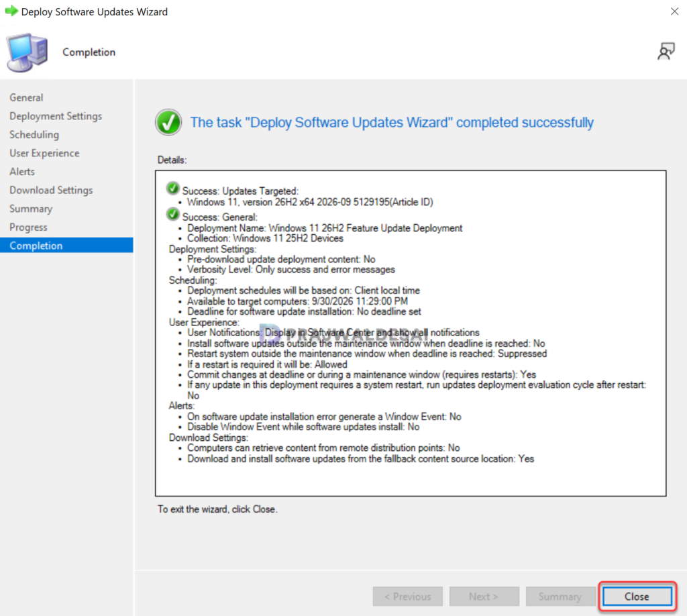The height and width of the screenshot is (616, 687).
Task: Select General step in the sidebar
Action: (x=26, y=97)
